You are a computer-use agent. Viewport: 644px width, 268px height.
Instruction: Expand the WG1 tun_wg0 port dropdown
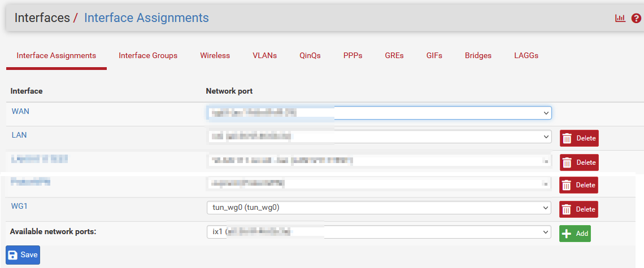tap(378, 208)
